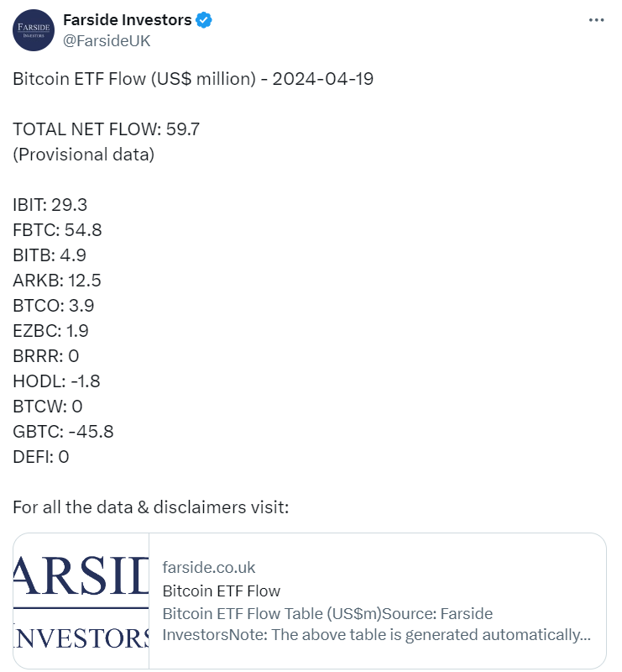
Task: Open the @FarsideUK handle link
Action: [107, 40]
